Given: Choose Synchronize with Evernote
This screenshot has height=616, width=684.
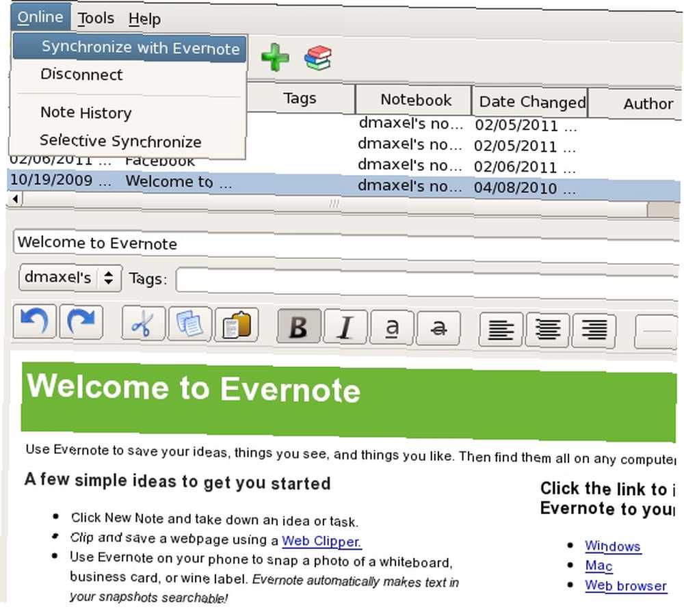Looking at the screenshot, I should (x=129, y=48).
